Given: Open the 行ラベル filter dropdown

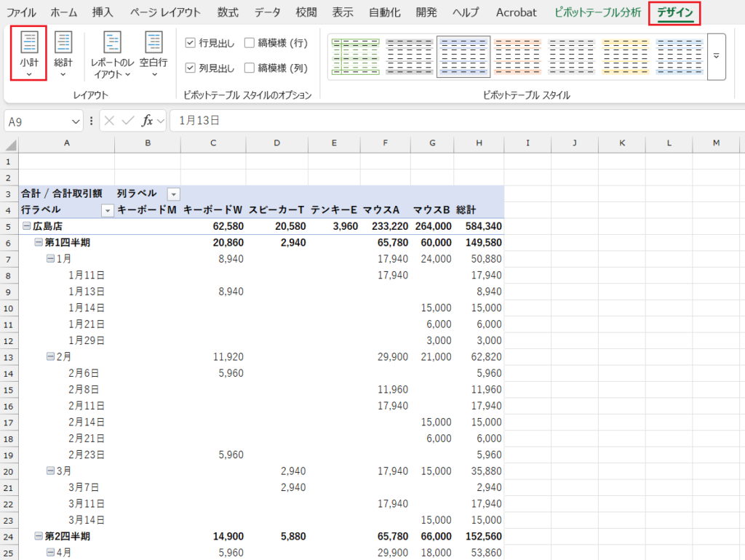Looking at the screenshot, I should [x=108, y=210].
